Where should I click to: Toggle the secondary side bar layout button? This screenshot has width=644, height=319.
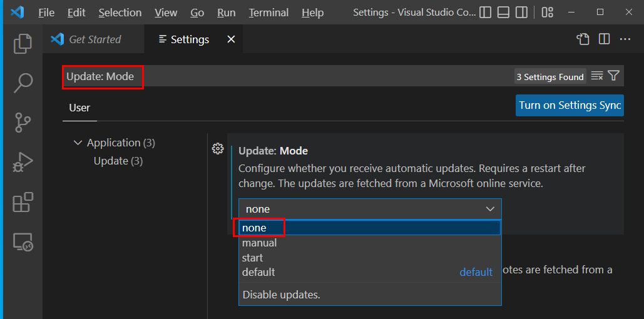521,13
